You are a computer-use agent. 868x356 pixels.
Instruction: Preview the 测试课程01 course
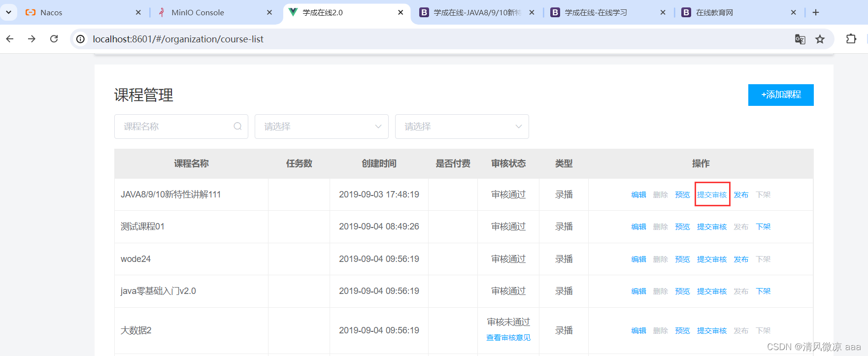(682, 227)
